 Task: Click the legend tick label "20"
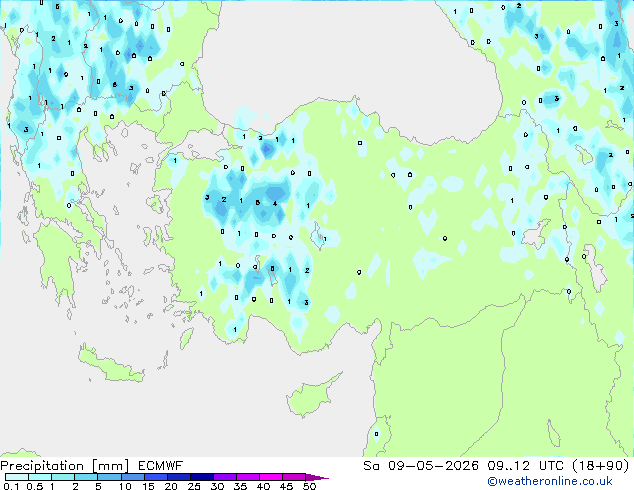click(x=171, y=486)
